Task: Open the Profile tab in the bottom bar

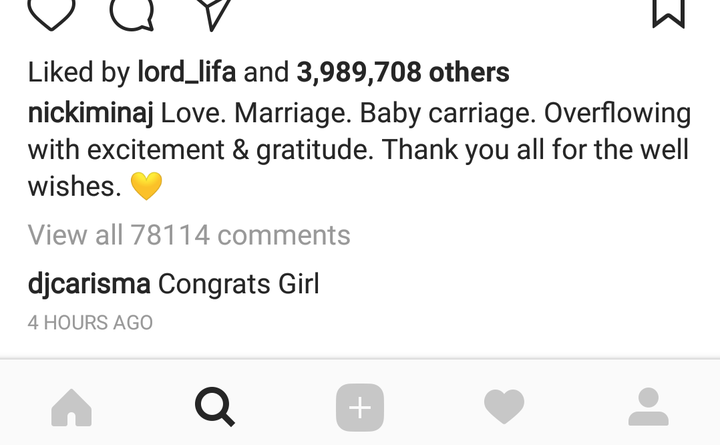Action: click(648, 407)
